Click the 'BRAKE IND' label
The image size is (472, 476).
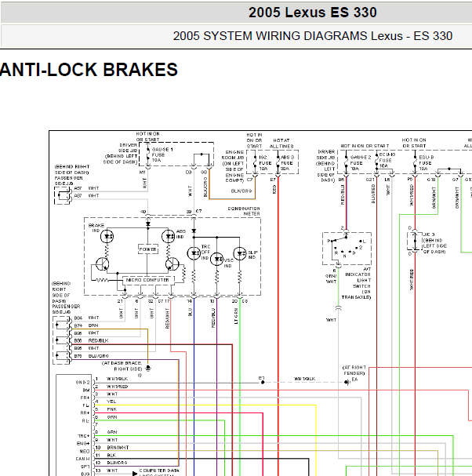(x=96, y=228)
